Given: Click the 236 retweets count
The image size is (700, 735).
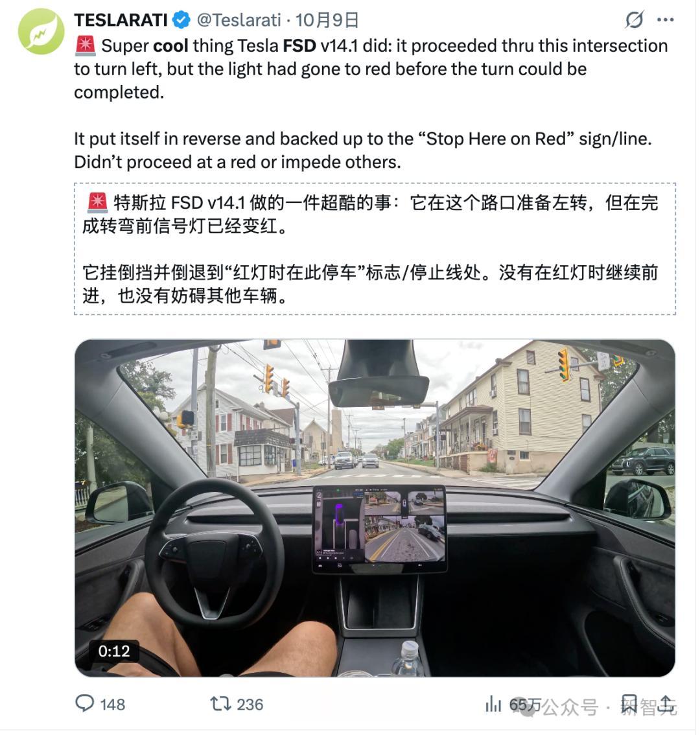Looking at the screenshot, I should coord(250,704).
